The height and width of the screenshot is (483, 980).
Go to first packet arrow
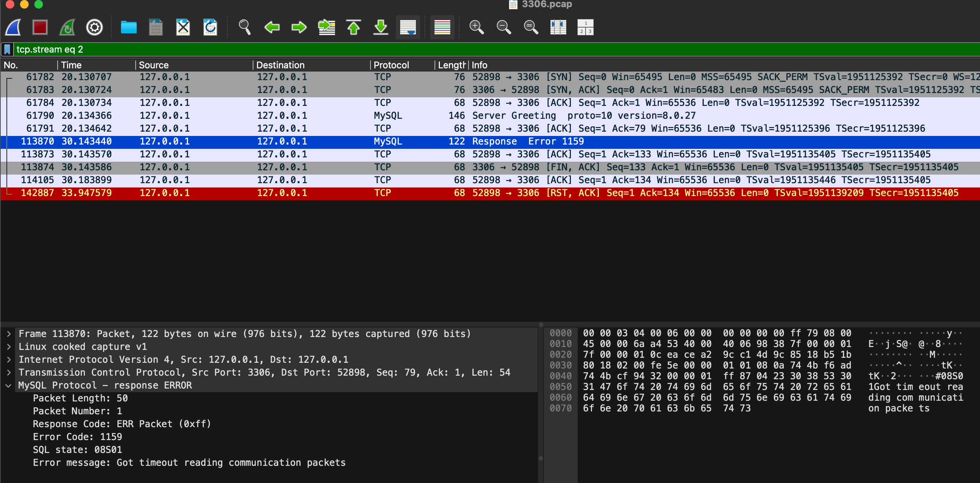pyautogui.click(x=353, y=28)
